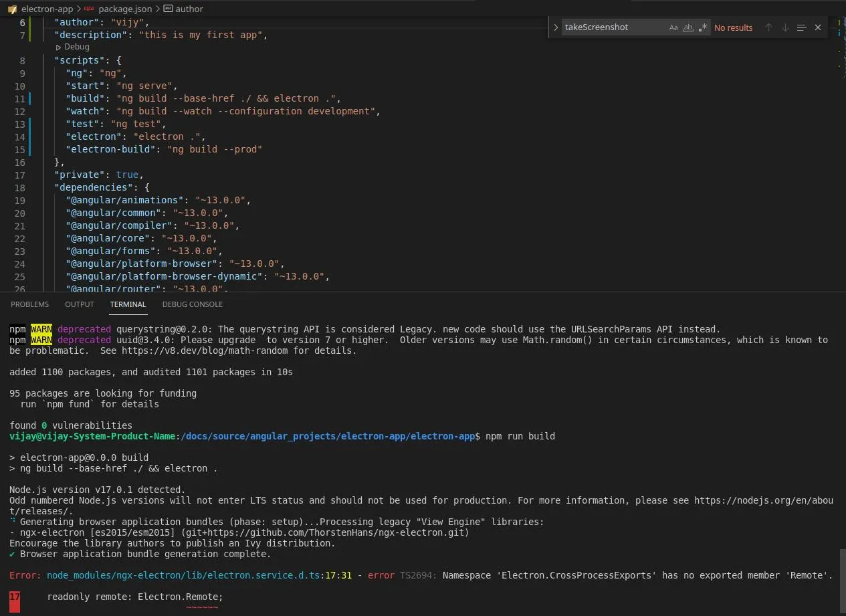846x616 pixels.
Task: Click the "test" script key on line 13
Action: tap(82, 124)
